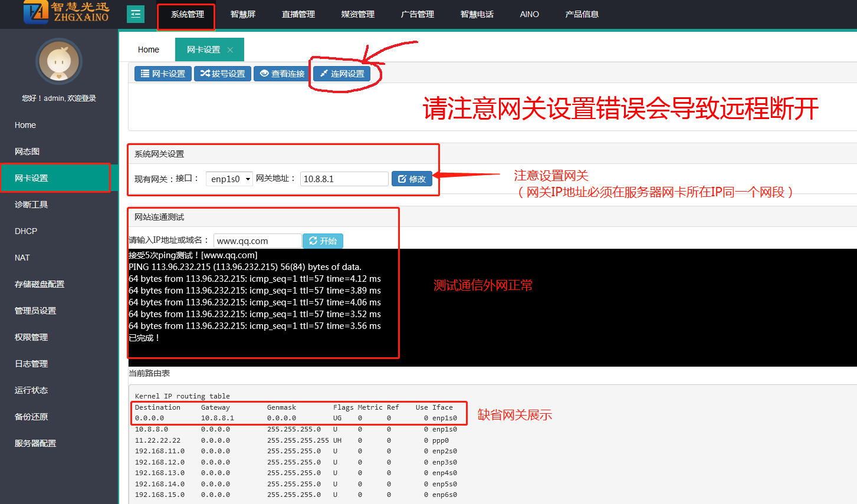Close the 网卡设置 tab with X
Image resolution: width=857 pixels, height=504 pixels.
coord(230,50)
